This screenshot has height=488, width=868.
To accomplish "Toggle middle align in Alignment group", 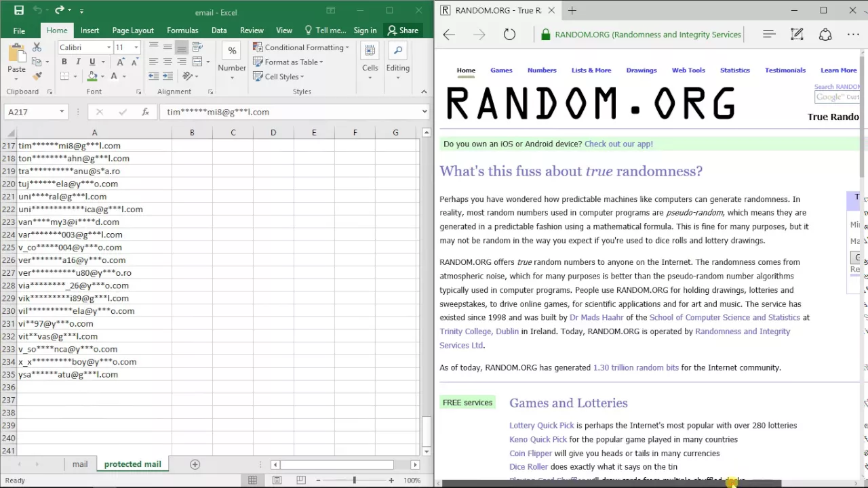I will click(167, 47).
